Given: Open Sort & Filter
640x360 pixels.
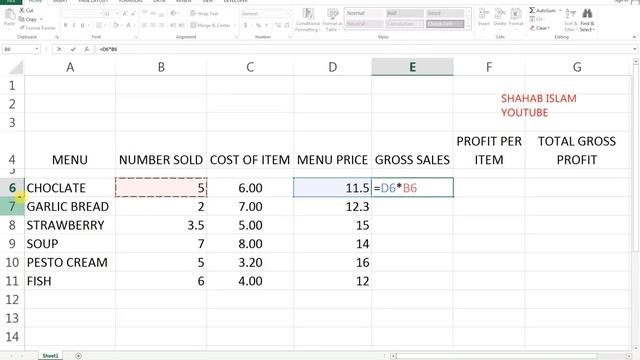Looking at the screenshot, I should point(570,20).
